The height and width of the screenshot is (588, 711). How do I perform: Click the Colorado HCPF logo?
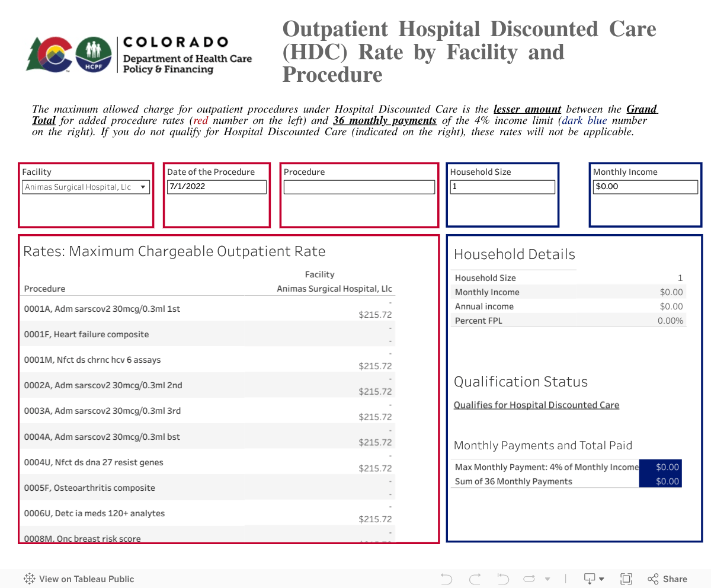(139, 55)
